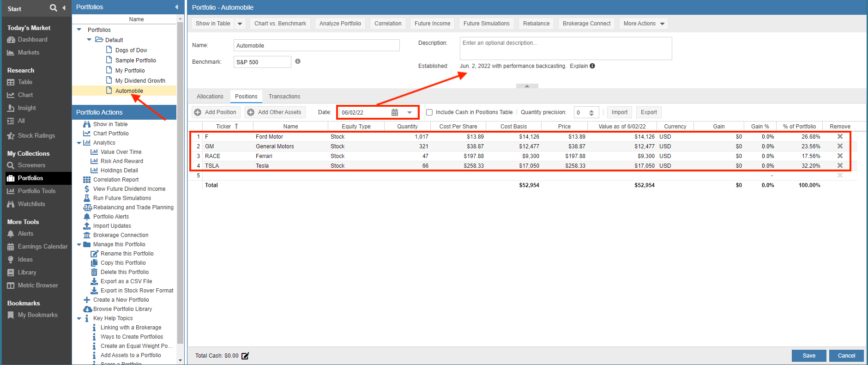Open My Bookmarks in sidebar

click(x=32, y=315)
